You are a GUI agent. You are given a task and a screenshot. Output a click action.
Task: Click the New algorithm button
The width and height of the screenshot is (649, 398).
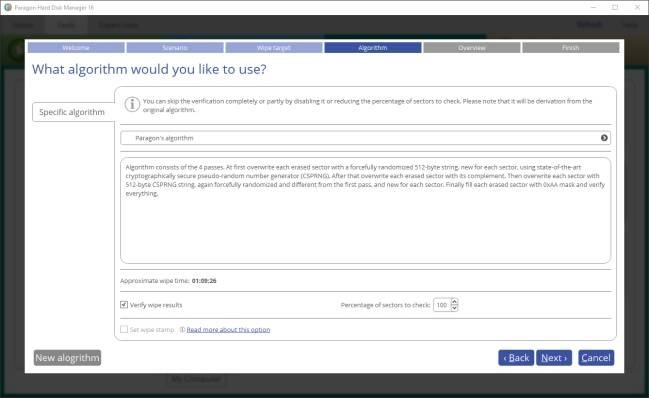click(67, 358)
